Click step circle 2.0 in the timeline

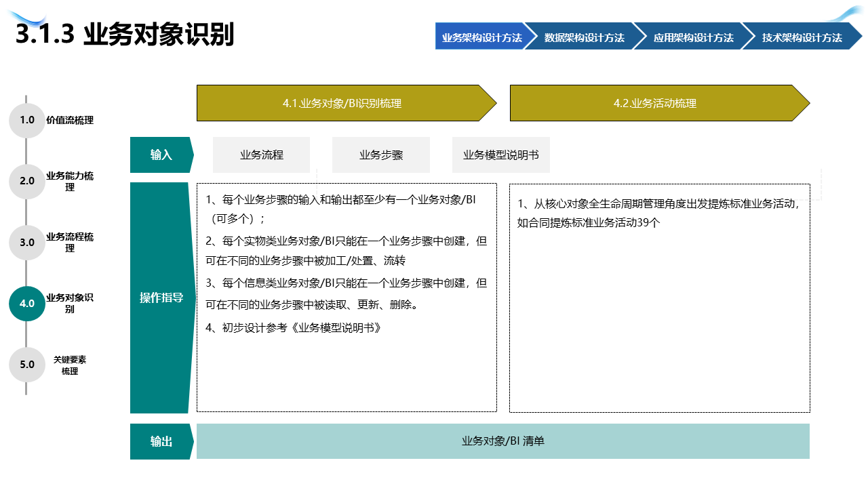(27, 181)
